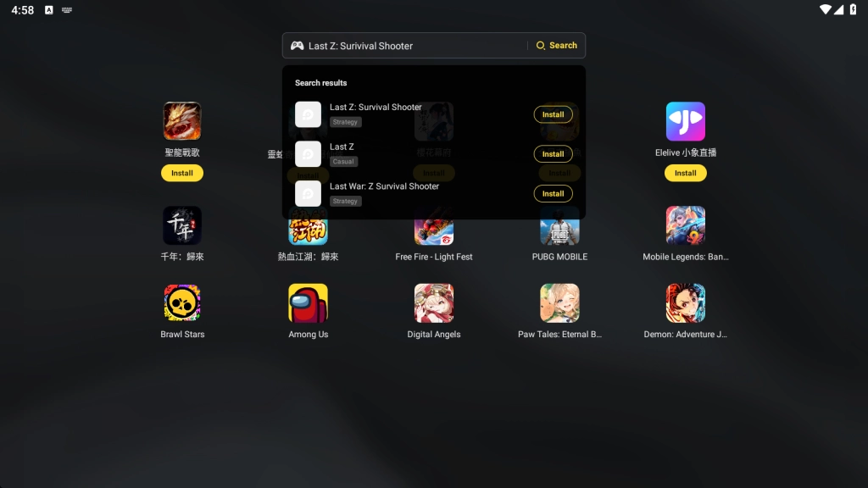Viewport: 868px width, 488px height.
Task: Open the Digital Angels app icon
Action: (x=434, y=303)
